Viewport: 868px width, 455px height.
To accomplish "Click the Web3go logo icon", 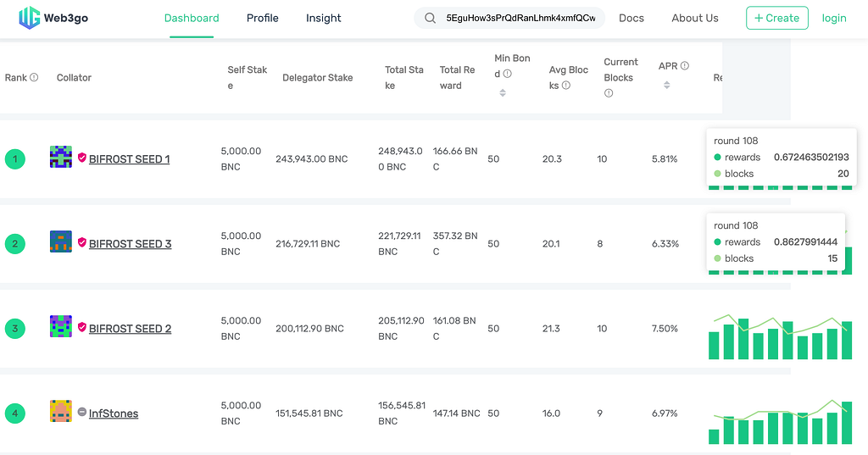I will coord(30,18).
